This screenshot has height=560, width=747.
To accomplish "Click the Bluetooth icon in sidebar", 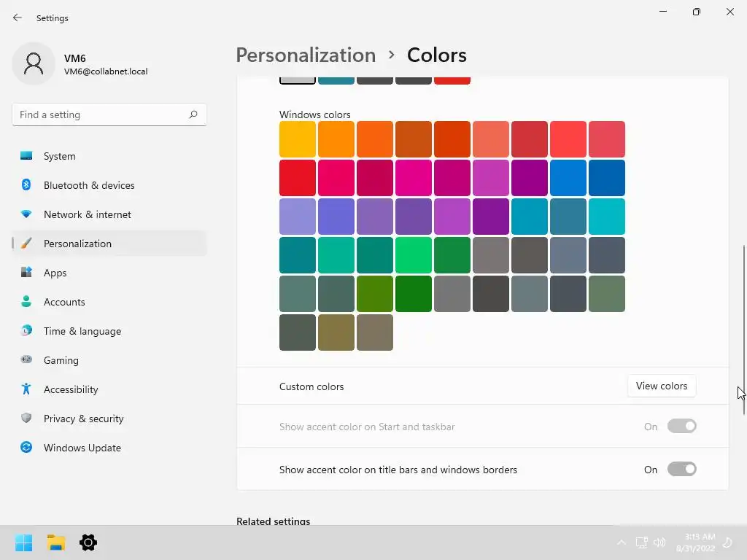I will click(x=26, y=184).
